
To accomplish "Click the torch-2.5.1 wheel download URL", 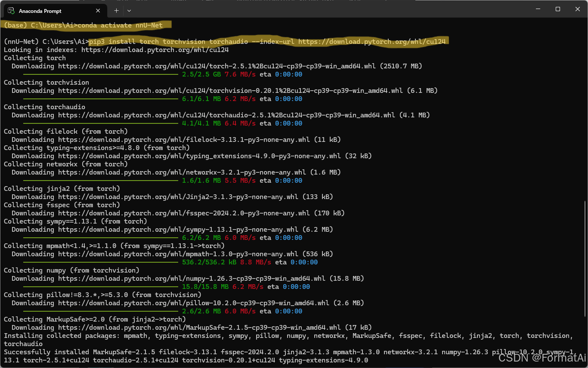I will (217, 66).
